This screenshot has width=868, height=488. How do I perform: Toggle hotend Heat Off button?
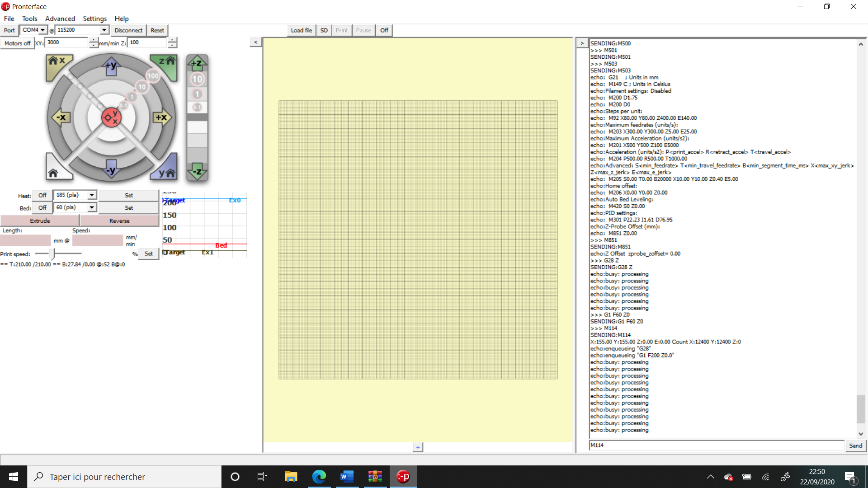point(42,195)
